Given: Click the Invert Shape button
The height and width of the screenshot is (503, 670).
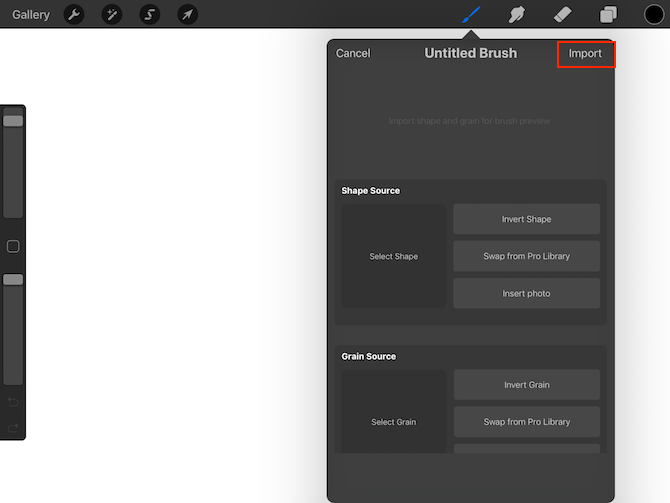Looking at the screenshot, I should click(526, 219).
